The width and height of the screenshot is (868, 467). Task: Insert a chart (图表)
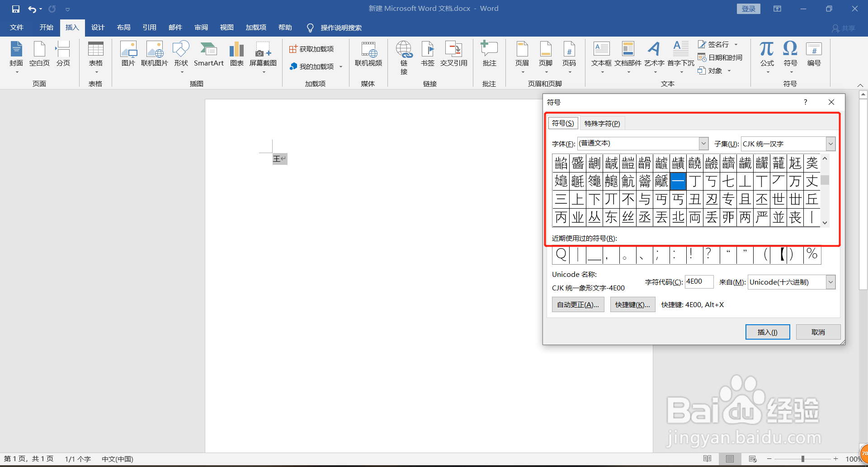tap(236, 54)
